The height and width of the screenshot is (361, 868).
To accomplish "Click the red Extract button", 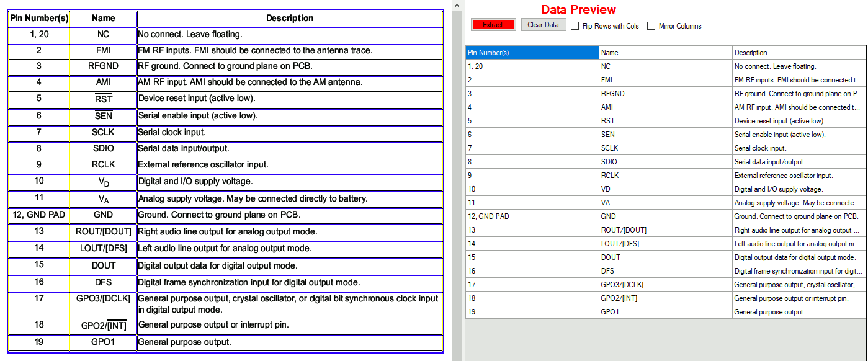I will pyautogui.click(x=493, y=25).
